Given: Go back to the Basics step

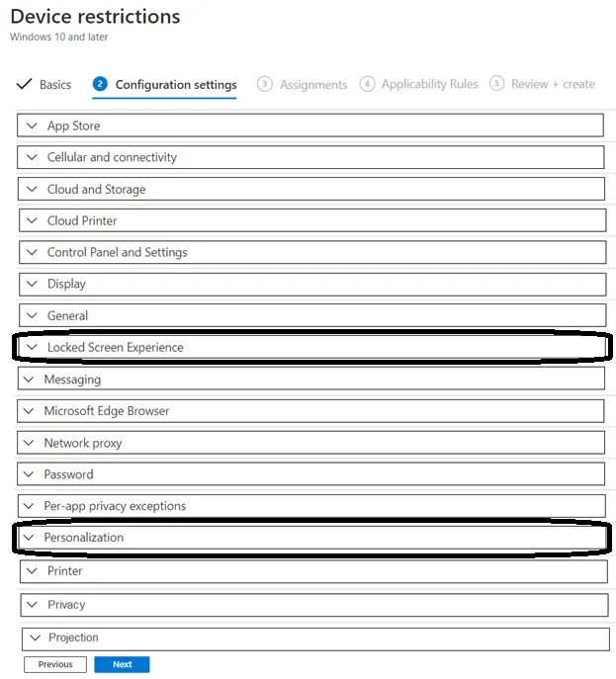Looking at the screenshot, I should pos(44,84).
